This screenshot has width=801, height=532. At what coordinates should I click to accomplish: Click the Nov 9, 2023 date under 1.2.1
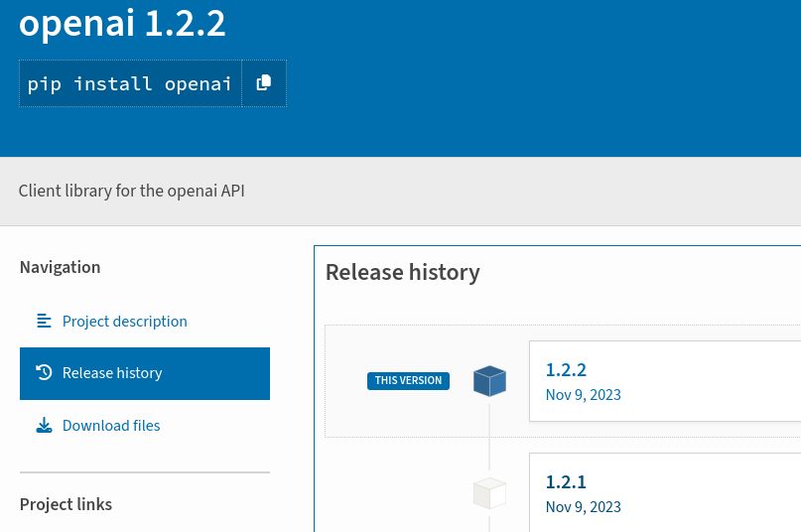584,507
